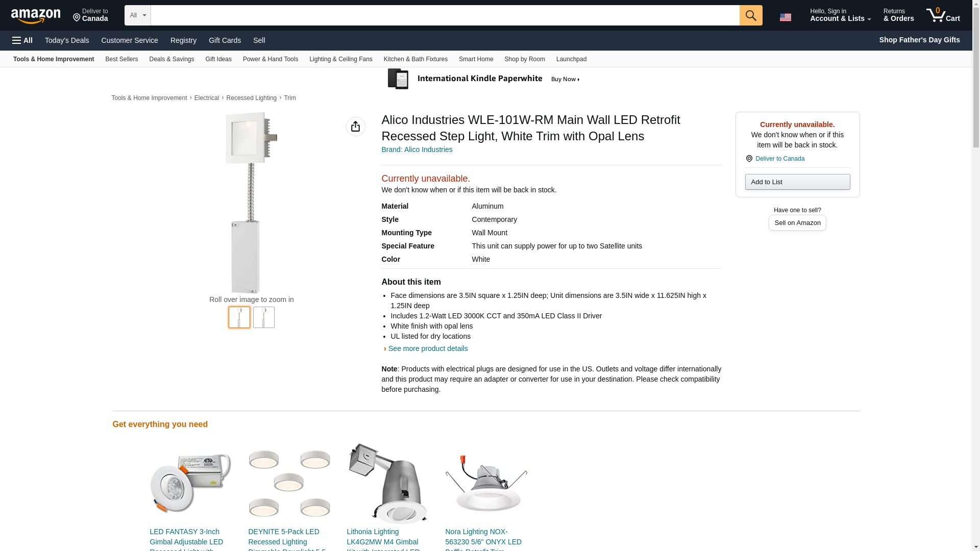
Task: Click the share icon beside product image
Action: click(x=355, y=127)
